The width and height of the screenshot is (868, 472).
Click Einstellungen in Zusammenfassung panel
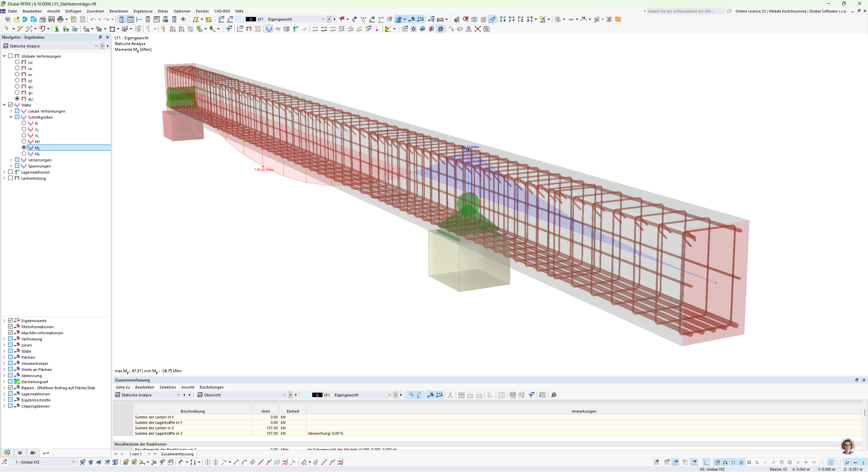coord(211,387)
